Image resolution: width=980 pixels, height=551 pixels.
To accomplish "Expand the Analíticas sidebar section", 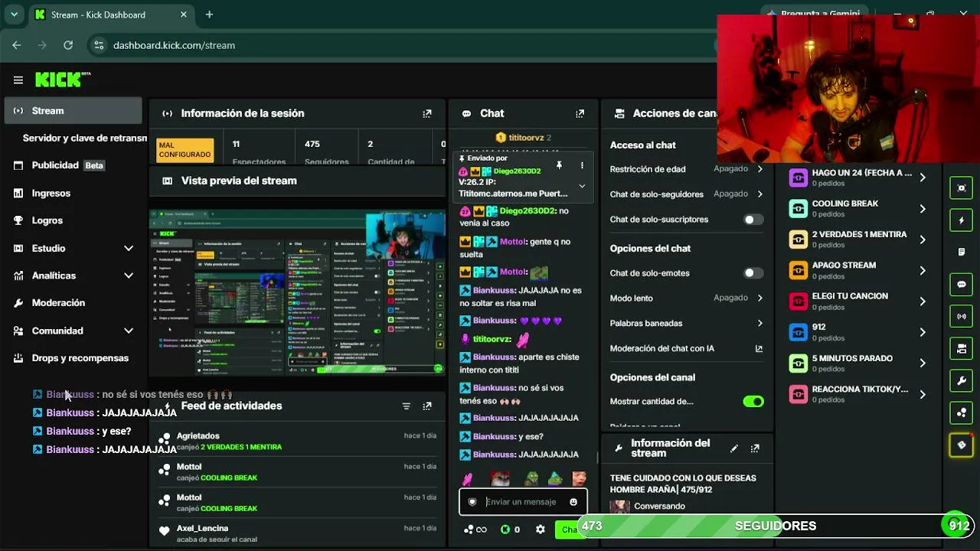I will 129,275.
